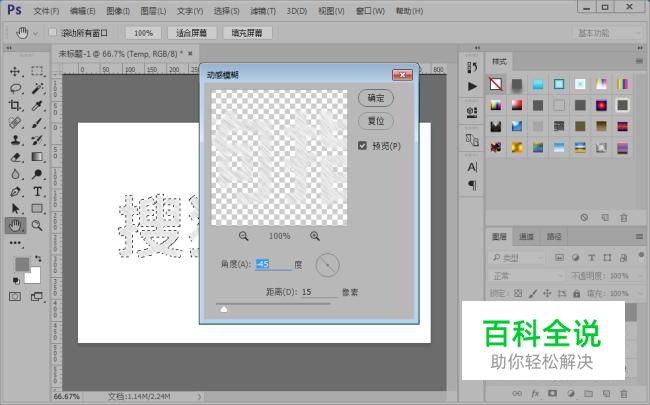Viewport: 650px width, 405px height.
Task: Select the Rectangle shape tool
Action: [x=37, y=208]
